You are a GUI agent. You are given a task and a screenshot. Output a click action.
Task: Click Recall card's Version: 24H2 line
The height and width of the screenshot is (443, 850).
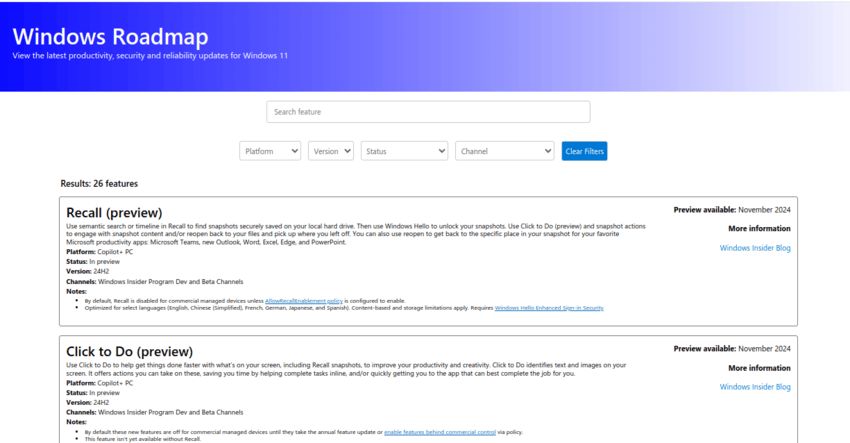pyautogui.click(x=88, y=272)
